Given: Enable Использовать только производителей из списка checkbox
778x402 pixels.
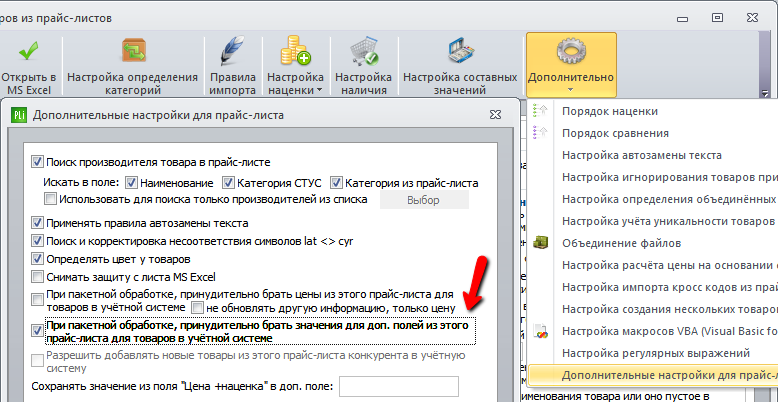Looking at the screenshot, I should 50,200.
